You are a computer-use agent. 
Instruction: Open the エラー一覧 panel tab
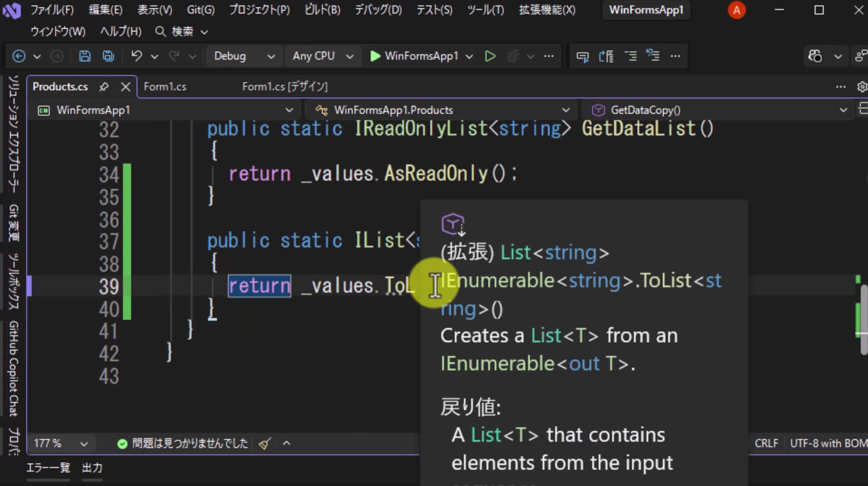tap(48, 468)
